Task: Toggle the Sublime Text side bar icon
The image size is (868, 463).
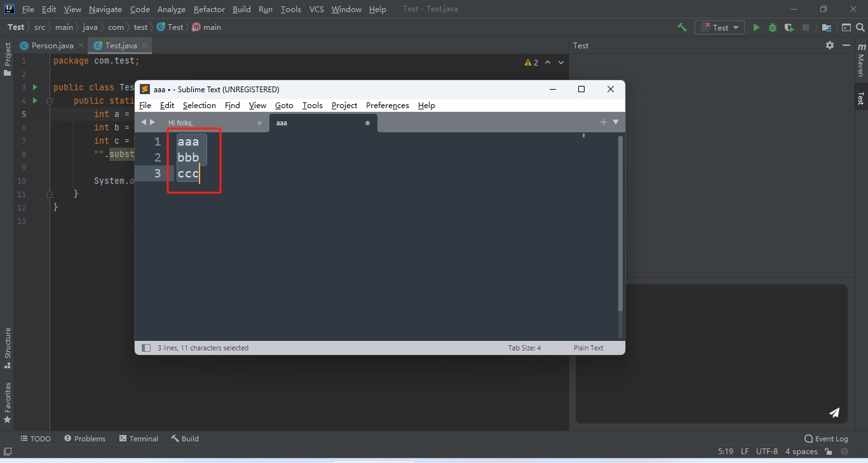Action: pos(146,348)
